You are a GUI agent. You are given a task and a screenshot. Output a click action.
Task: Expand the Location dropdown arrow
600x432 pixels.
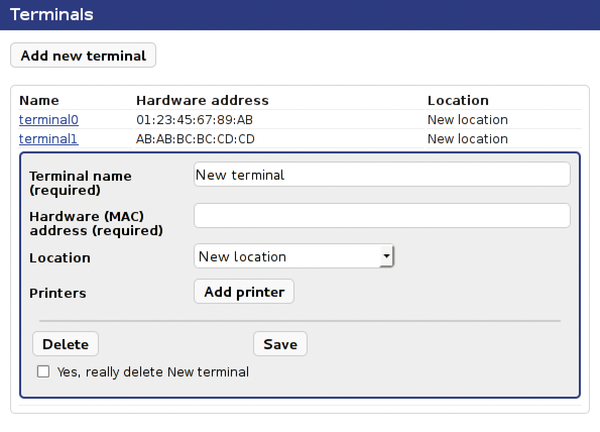(x=386, y=256)
